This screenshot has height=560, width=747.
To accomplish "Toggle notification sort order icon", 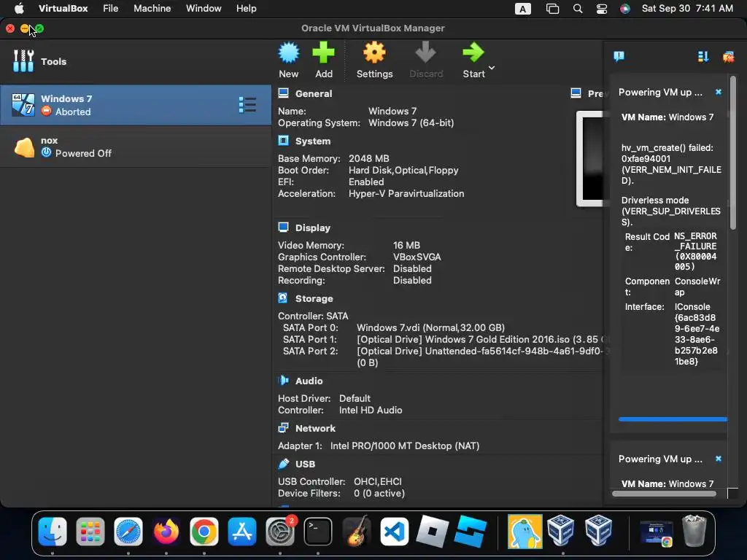I will pyautogui.click(x=703, y=57).
